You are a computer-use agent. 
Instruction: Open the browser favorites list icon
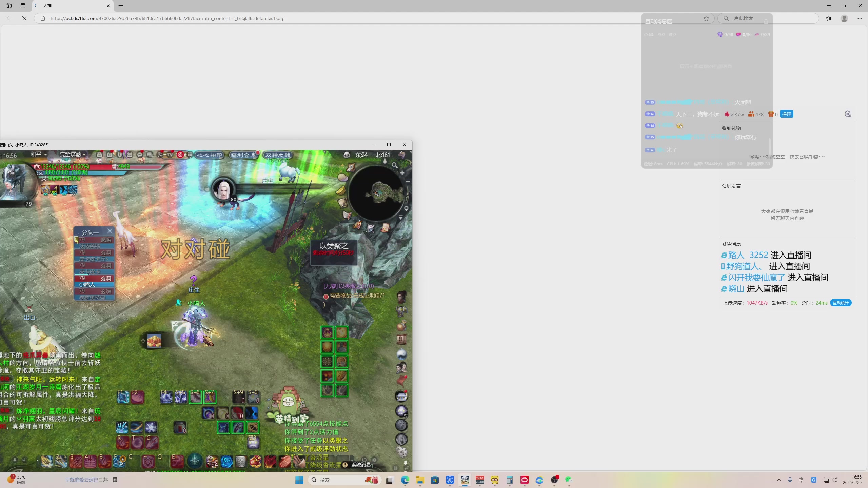coord(829,18)
